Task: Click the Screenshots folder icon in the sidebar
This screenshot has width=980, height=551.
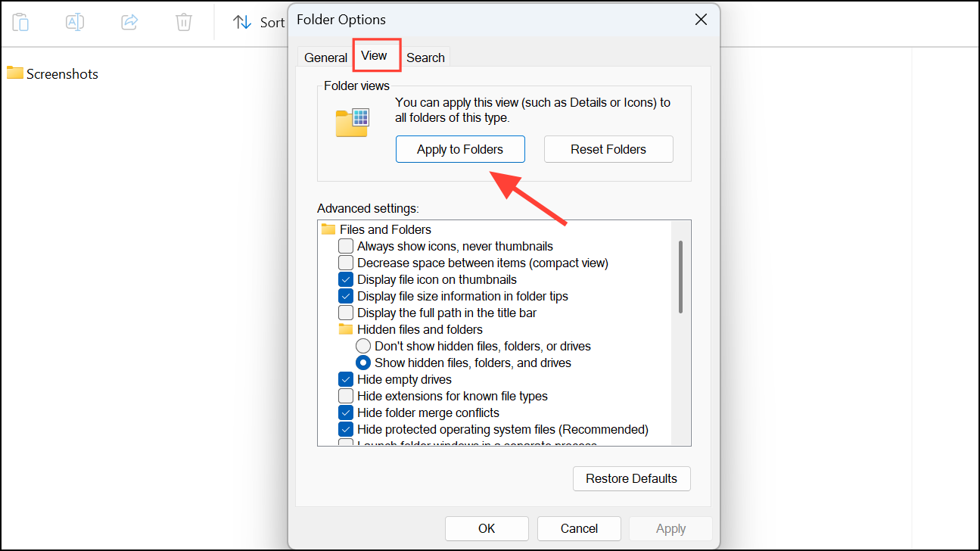Action: pyautogui.click(x=16, y=73)
